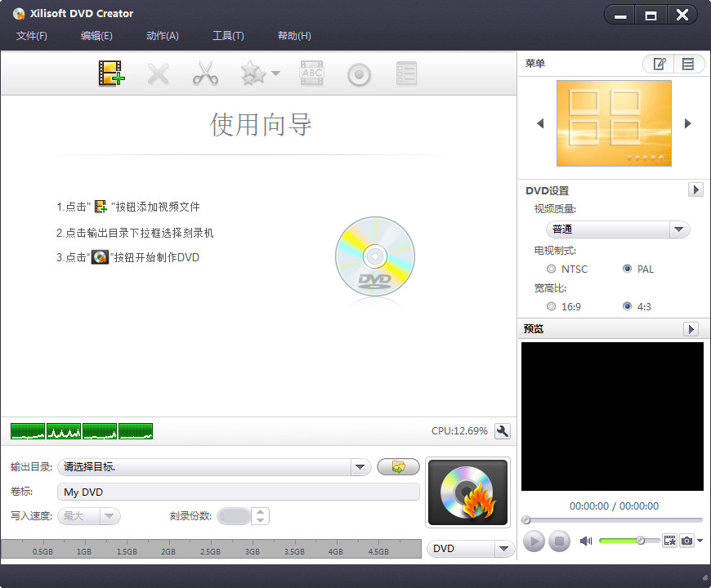711x588 pixels.
Task: Close the Xilisoft DVD Creator window
Action: (x=682, y=16)
